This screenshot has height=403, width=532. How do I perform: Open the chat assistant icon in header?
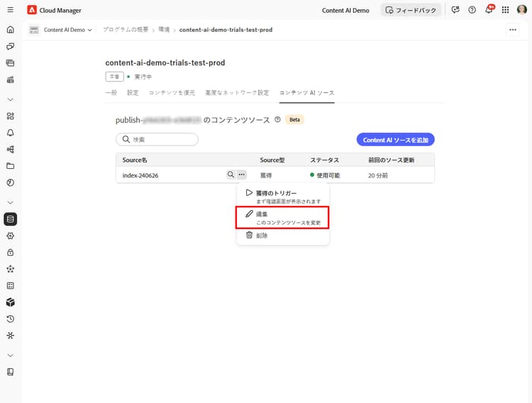pyautogui.click(x=455, y=10)
